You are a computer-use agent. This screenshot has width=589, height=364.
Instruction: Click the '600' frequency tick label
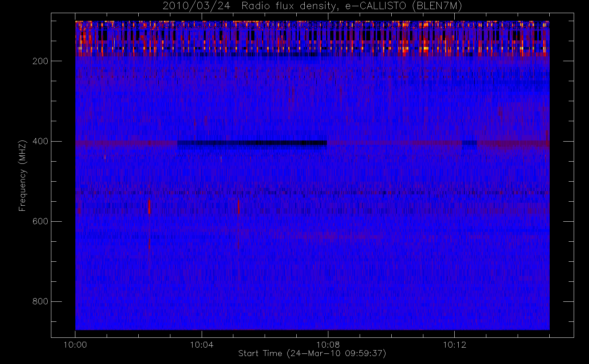[40, 221]
